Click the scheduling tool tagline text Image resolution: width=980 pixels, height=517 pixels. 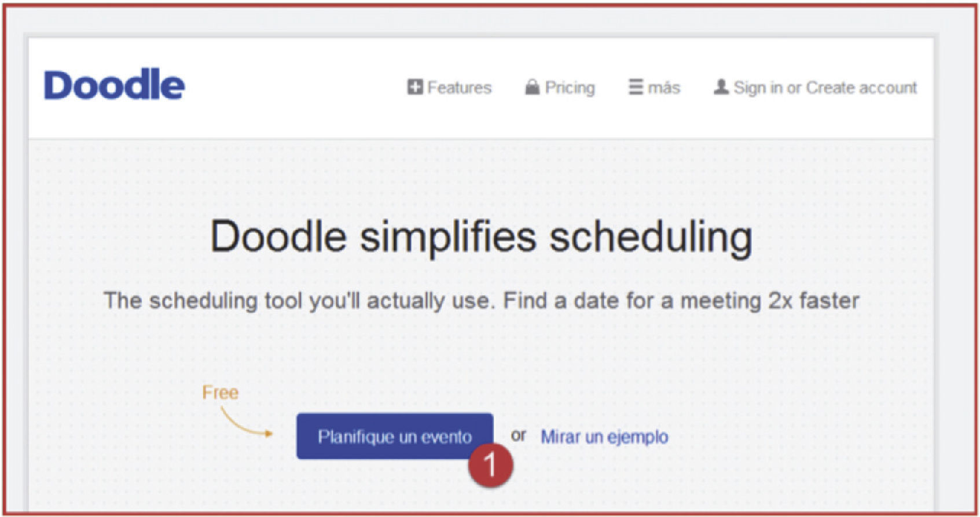tap(480, 301)
